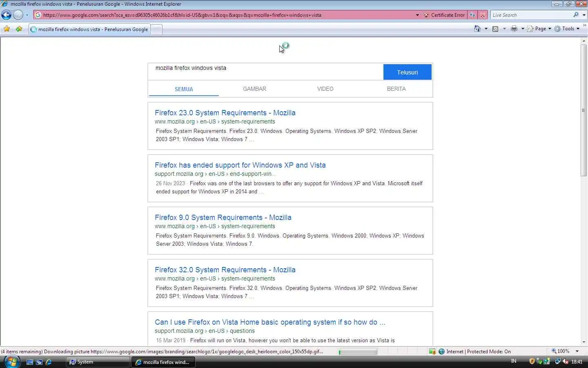Select the Penelusuran Google browser tab

click(x=89, y=29)
